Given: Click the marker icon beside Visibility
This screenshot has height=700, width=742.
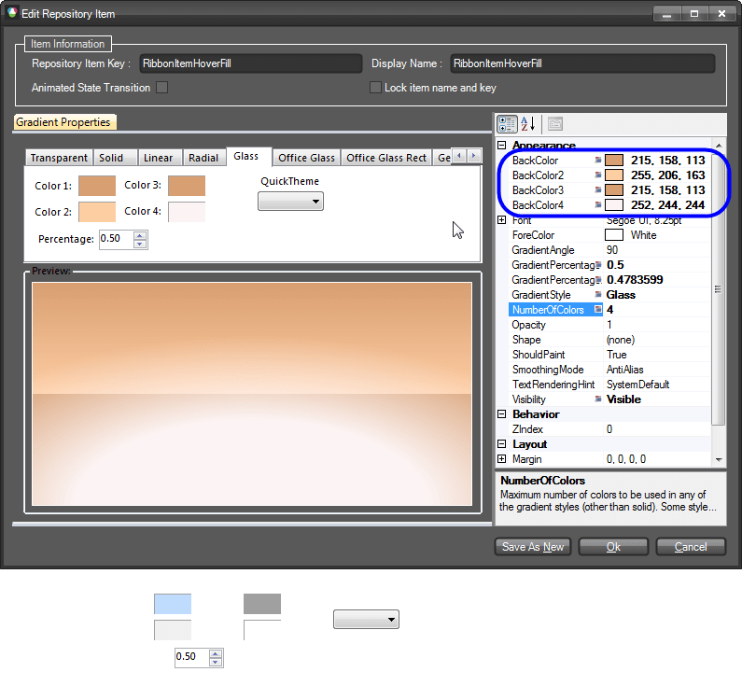Looking at the screenshot, I should click(598, 399).
